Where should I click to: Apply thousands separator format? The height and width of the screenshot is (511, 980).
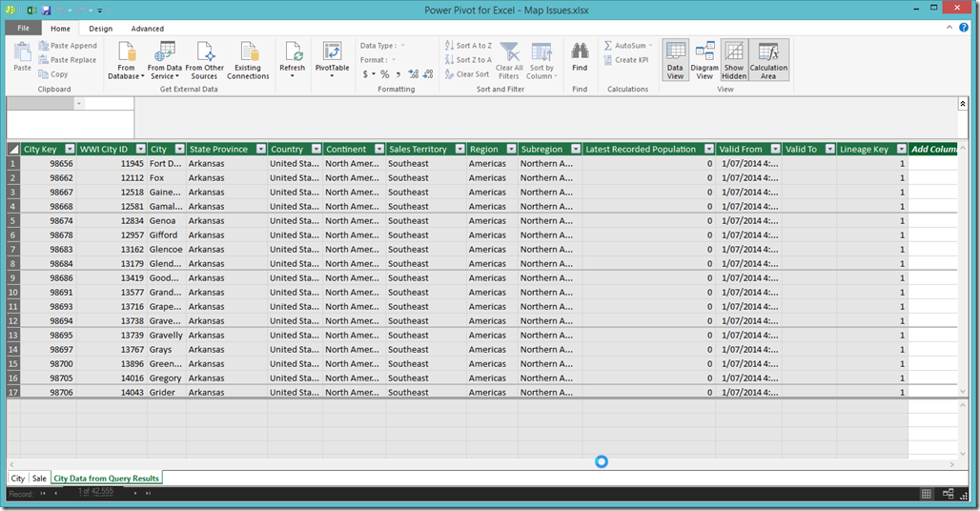pyautogui.click(x=398, y=74)
